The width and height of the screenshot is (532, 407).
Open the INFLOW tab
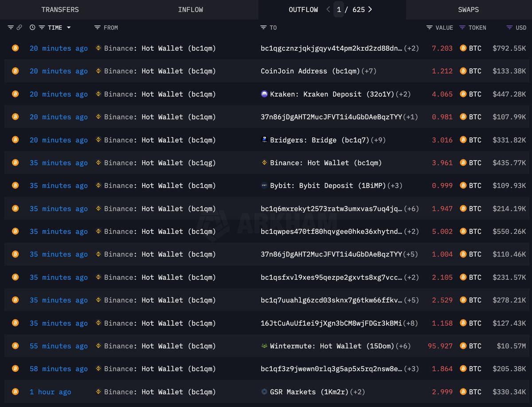click(191, 9)
